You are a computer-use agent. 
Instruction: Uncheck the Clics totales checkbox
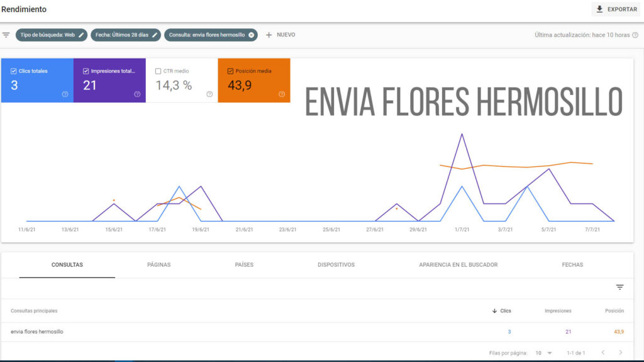point(14,71)
